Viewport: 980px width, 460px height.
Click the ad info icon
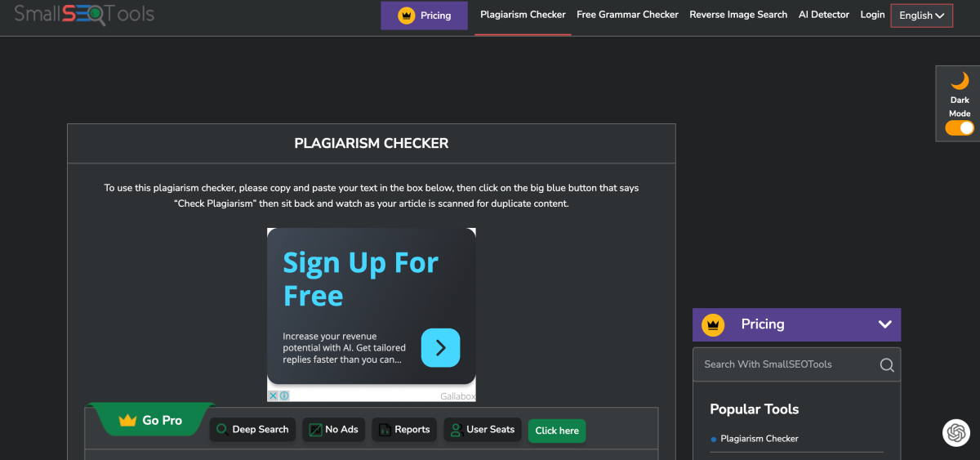284,395
